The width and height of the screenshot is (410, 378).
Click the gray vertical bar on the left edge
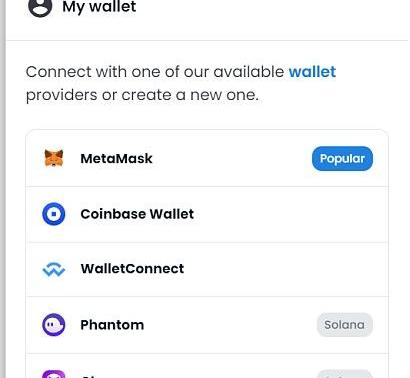tap(3, 189)
